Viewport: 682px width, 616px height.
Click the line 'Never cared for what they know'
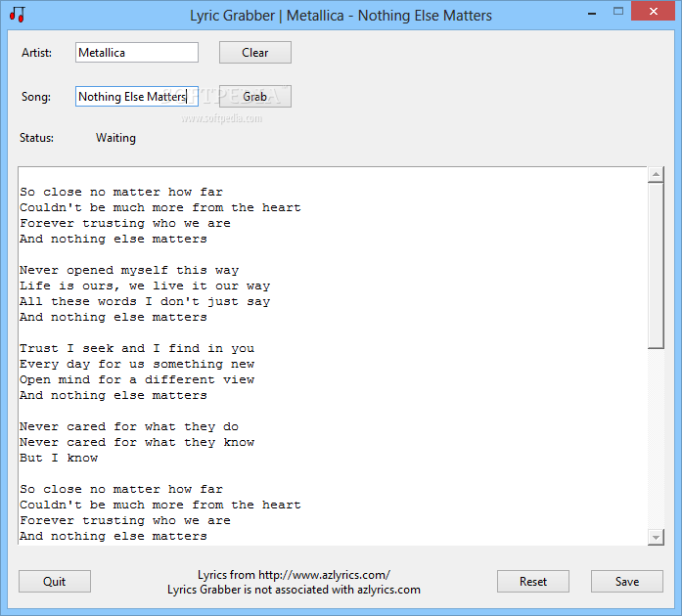pyautogui.click(x=137, y=443)
